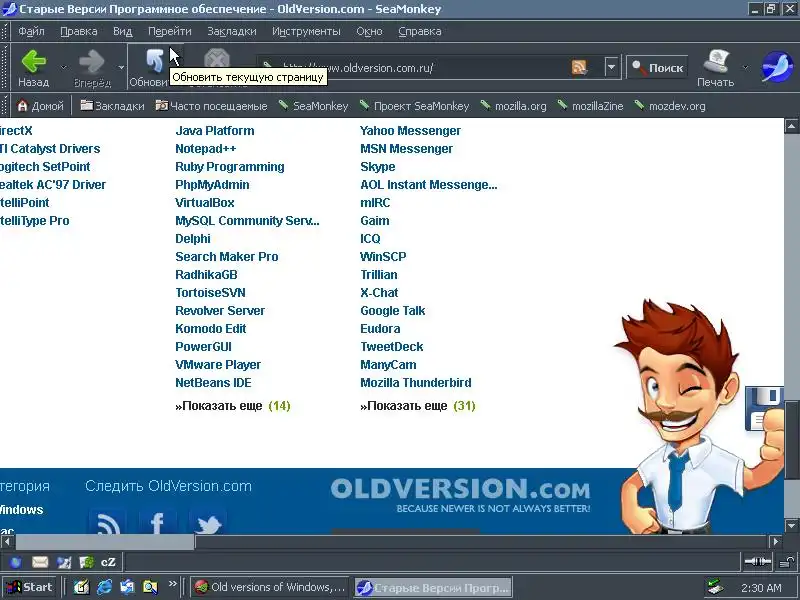800x600 pixels.
Task: Open the TortoiseSVN link
Action: [210, 293]
